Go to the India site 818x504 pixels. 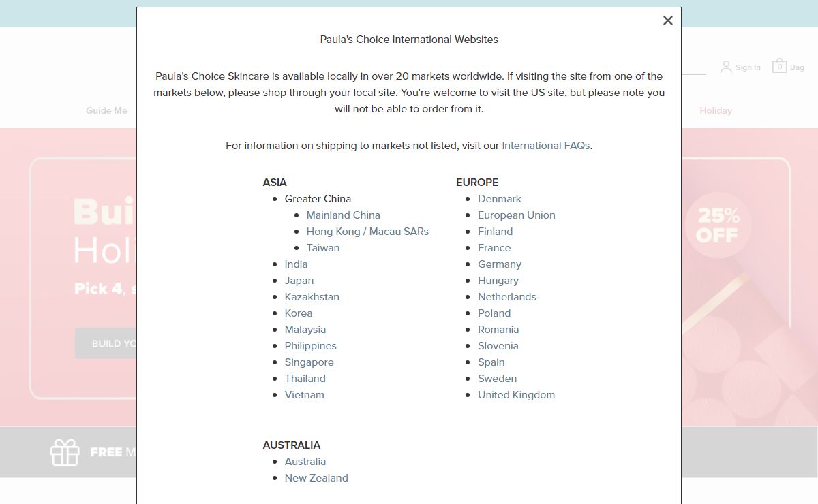point(296,264)
